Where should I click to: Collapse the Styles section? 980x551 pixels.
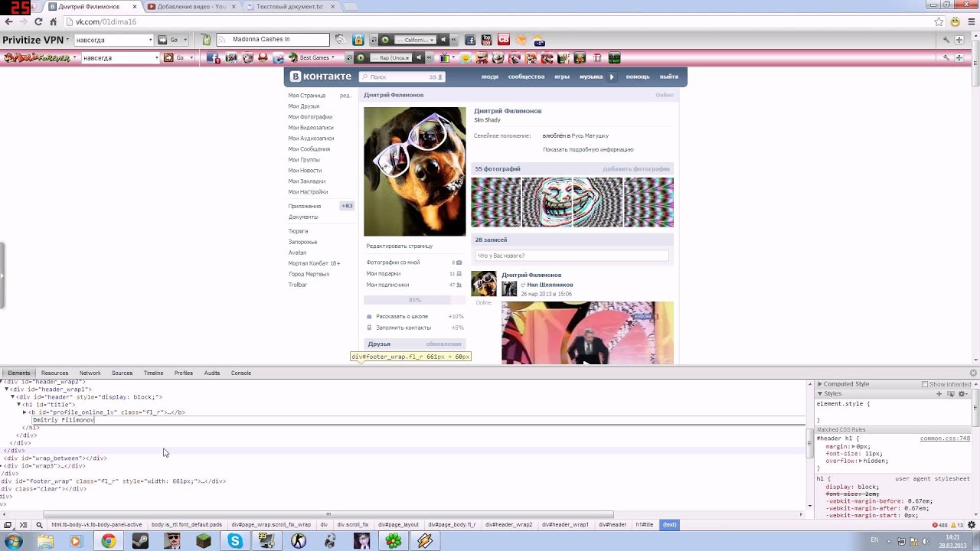point(820,393)
